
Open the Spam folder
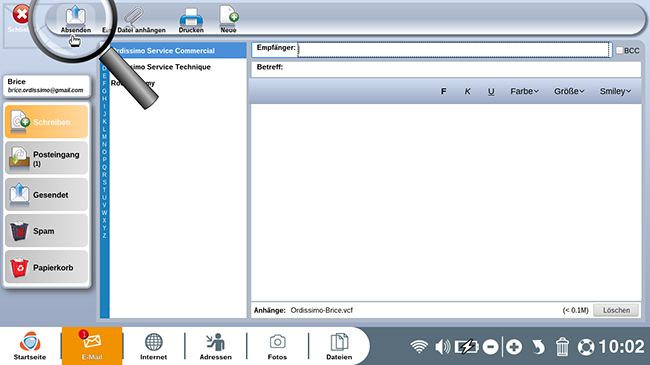point(46,231)
